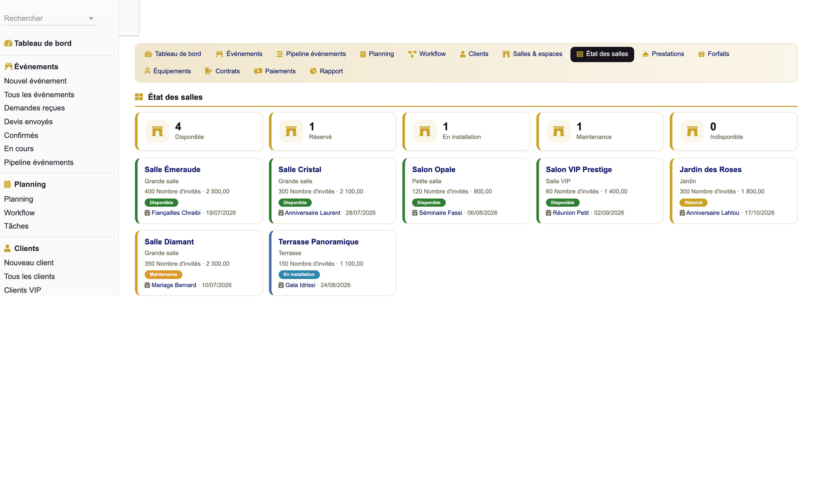Open the Workflow tab in top navigation
This screenshot has width=815, height=504.
point(427,54)
